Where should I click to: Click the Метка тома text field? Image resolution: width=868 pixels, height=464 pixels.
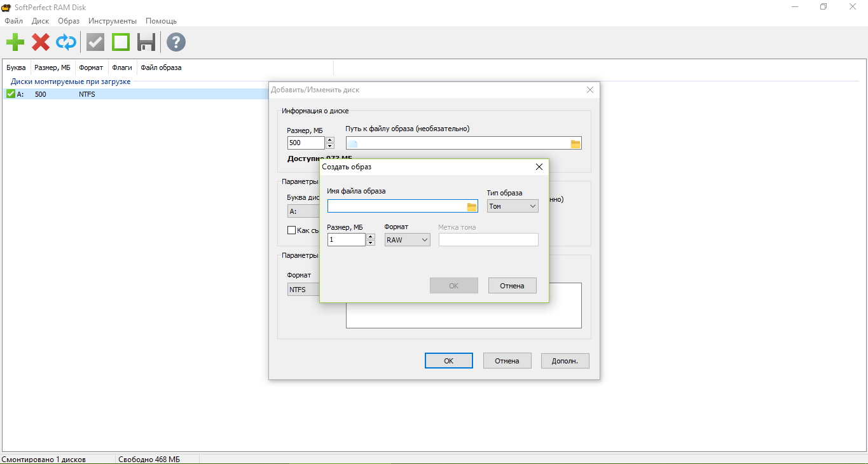pyautogui.click(x=488, y=240)
